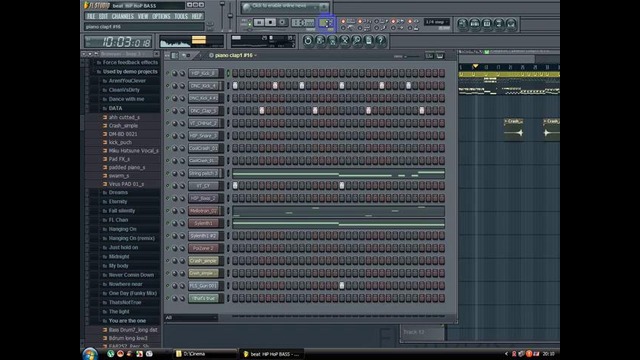Image resolution: width=640 pixels, height=360 pixels.
Task: Click the second round shortcut icon in help row
Action: click(320, 40)
